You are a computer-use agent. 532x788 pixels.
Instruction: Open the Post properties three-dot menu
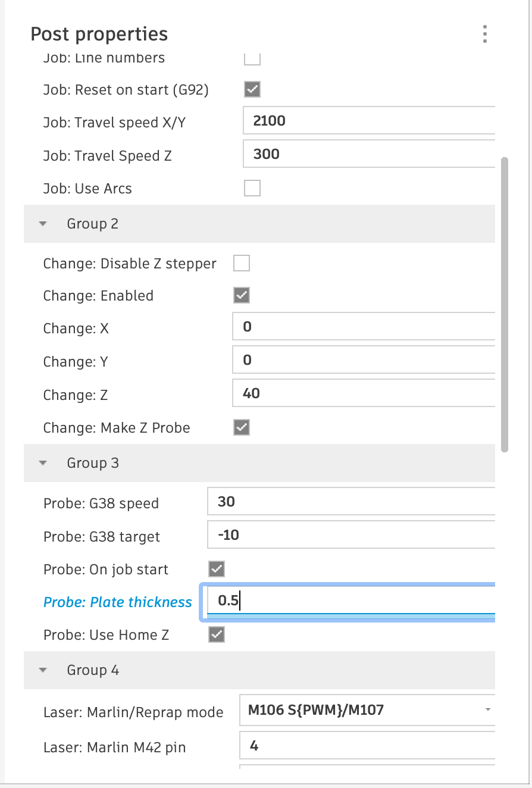tap(485, 35)
